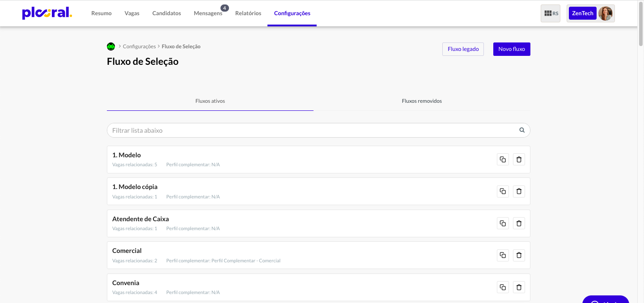Open the 1. Modelo cópia flow row
The width and height of the screenshot is (644, 303).
(x=318, y=191)
